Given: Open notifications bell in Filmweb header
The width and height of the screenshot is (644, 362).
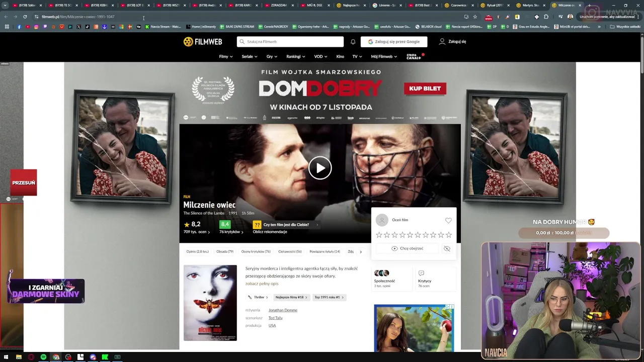Looking at the screenshot, I should tap(353, 42).
